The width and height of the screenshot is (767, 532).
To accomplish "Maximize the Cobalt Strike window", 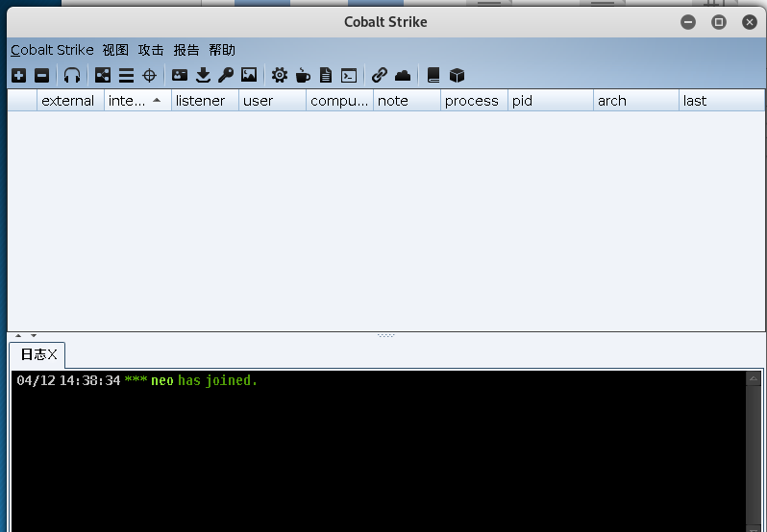I will click(719, 22).
